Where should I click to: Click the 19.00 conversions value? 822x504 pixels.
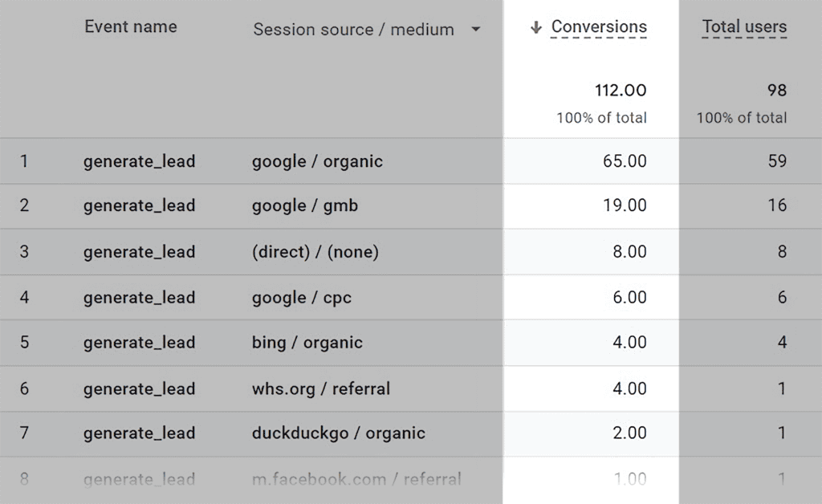click(x=625, y=206)
